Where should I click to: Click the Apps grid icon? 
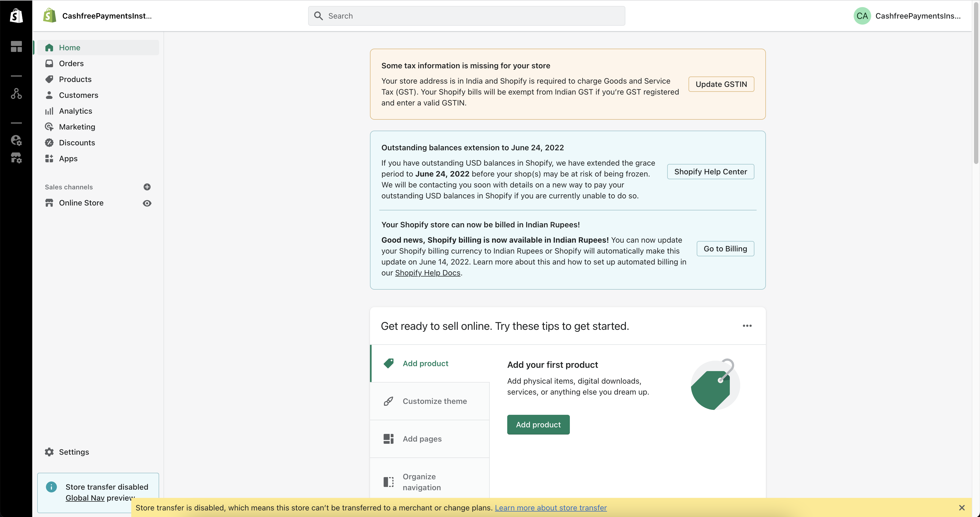click(x=49, y=158)
